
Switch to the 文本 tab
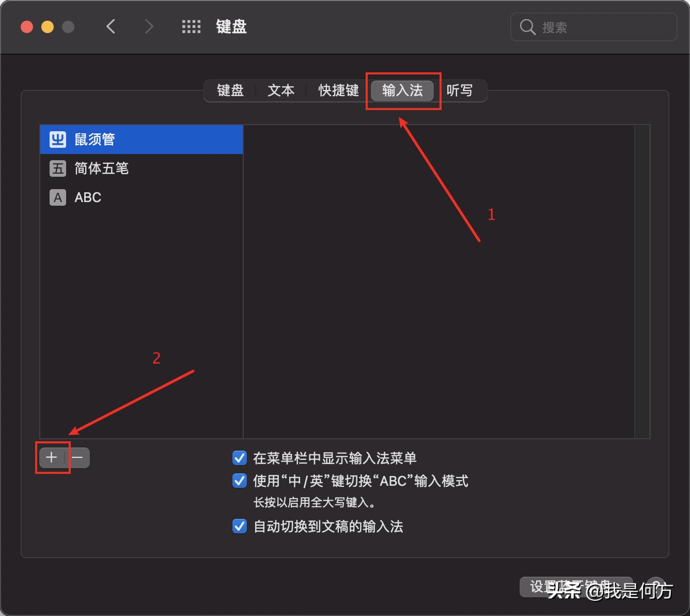[280, 90]
